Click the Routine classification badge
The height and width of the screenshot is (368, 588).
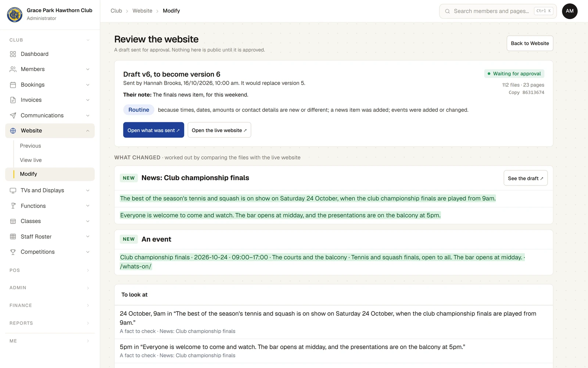(x=139, y=110)
